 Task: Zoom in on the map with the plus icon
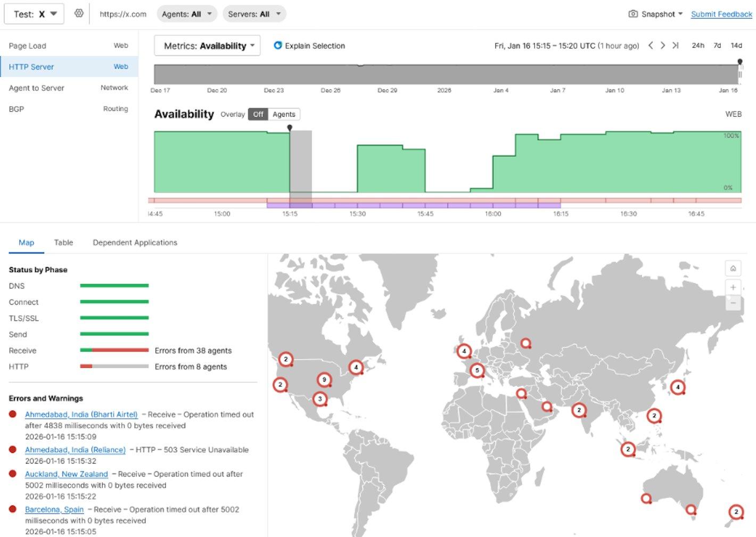pos(733,287)
